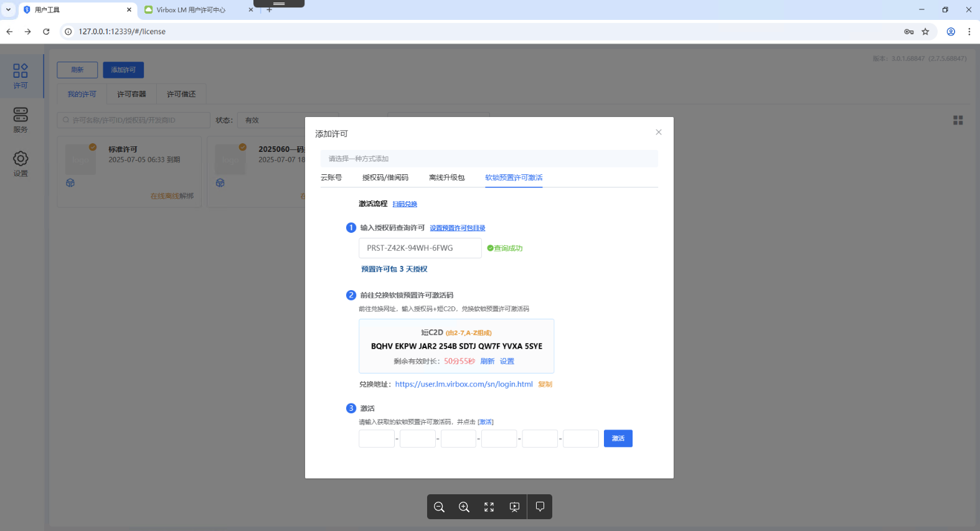Open the comment bubble in the bottom toolbar

tap(540, 507)
